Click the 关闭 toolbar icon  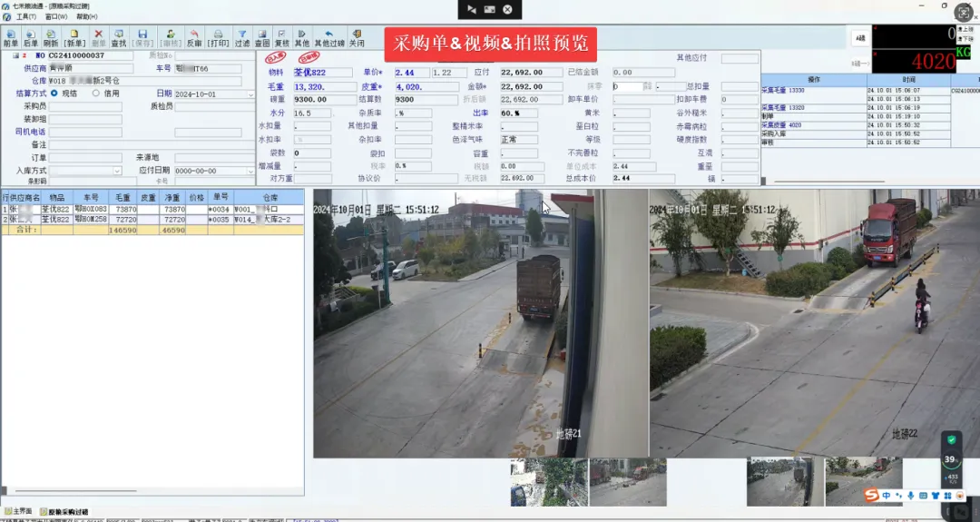pyautogui.click(x=357, y=38)
